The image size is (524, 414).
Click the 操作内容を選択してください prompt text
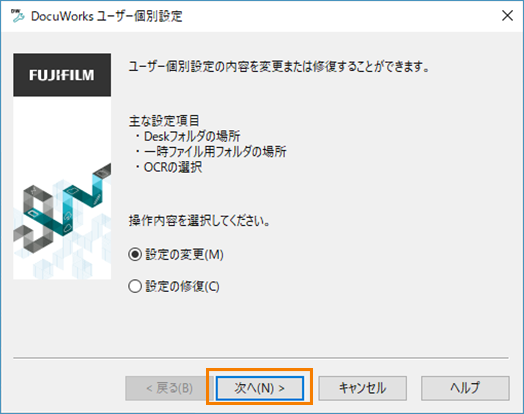[x=200, y=221]
